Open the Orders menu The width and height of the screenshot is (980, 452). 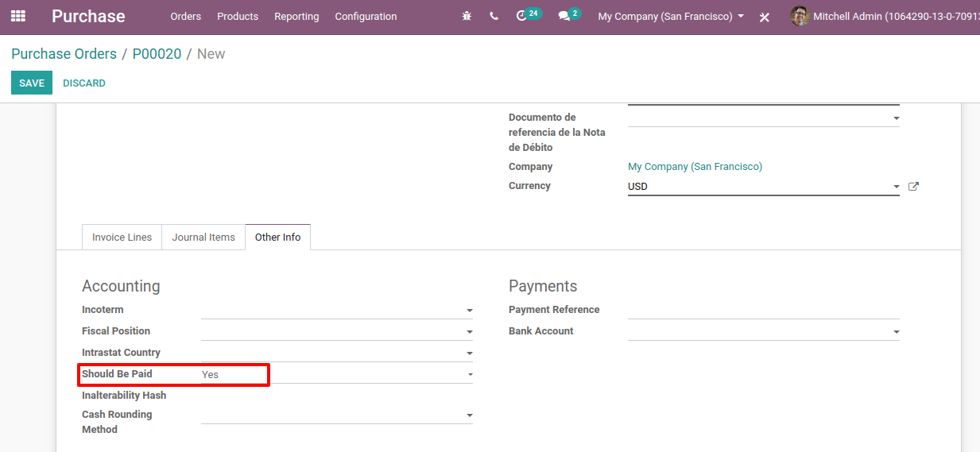point(186,16)
